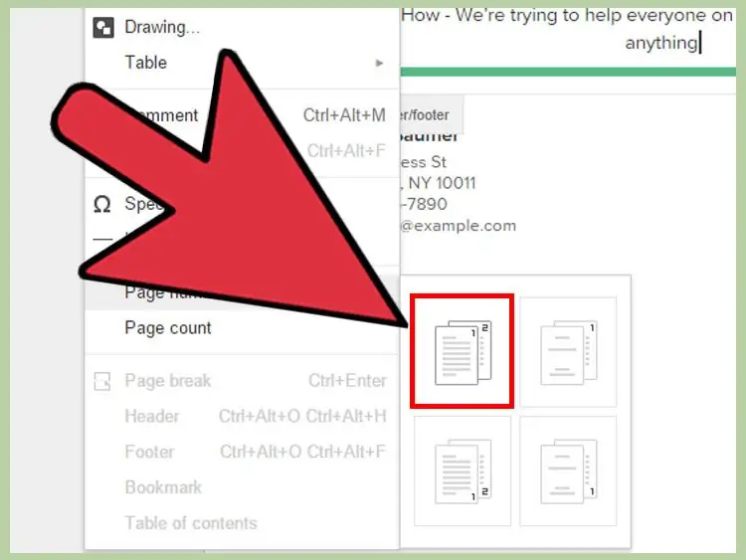Click the header/footer label in the document

point(423,115)
